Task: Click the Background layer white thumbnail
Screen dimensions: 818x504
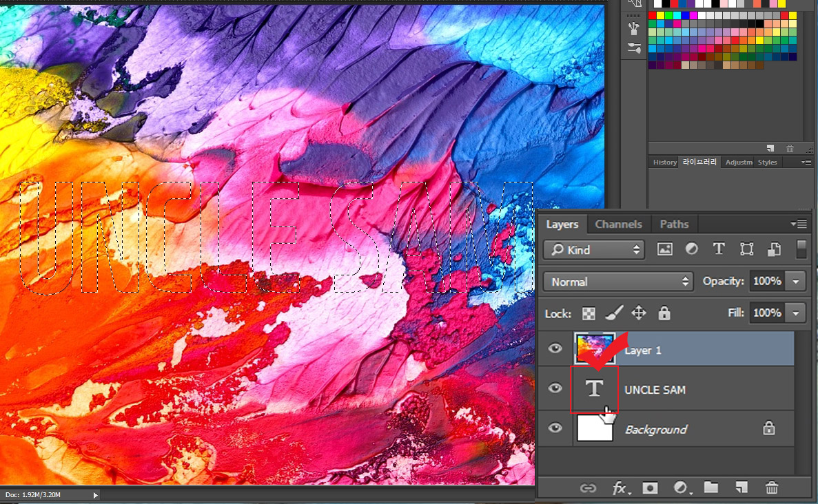Action: (x=595, y=428)
